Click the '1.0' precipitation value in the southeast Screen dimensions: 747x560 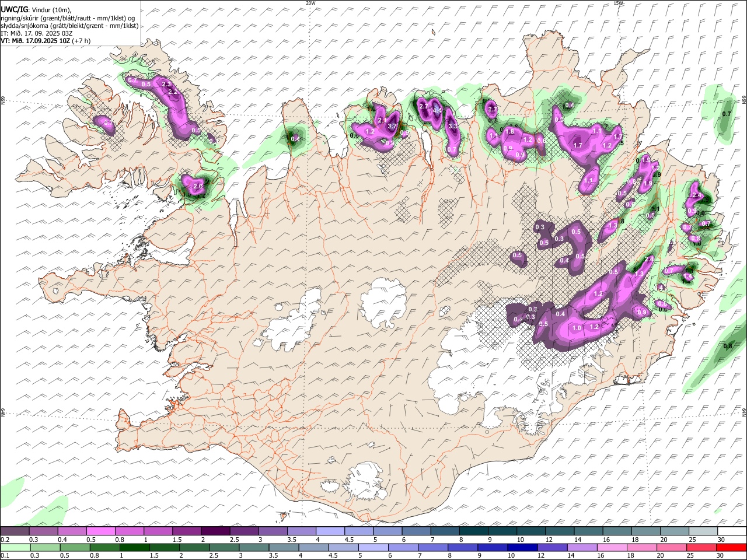pos(577,328)
